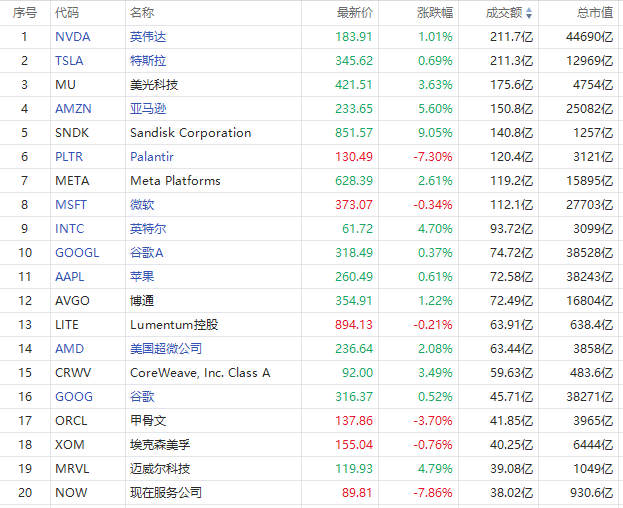Image resolution: width=623 pixels, height=508 pixels.
Task: Click the 亚马逊 stock name link
Action: pos(148,109)
